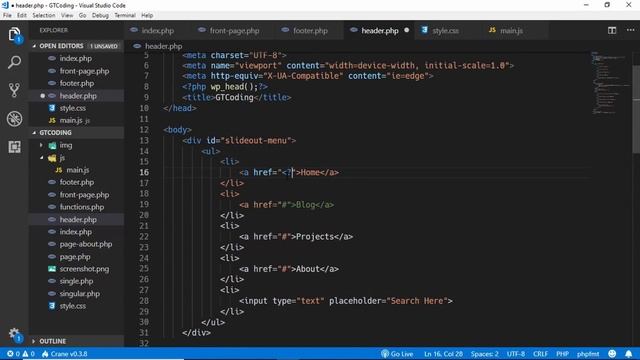Open single.php in the file tree
This screenshot has width=640, height=360.
(x=76, y=281)
